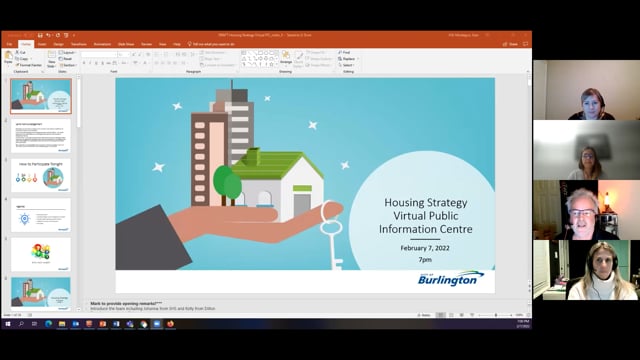Viewport: 640px width, 360px height.
Task: Switch to the Design ribbon tab
Action: coord(58,44)
